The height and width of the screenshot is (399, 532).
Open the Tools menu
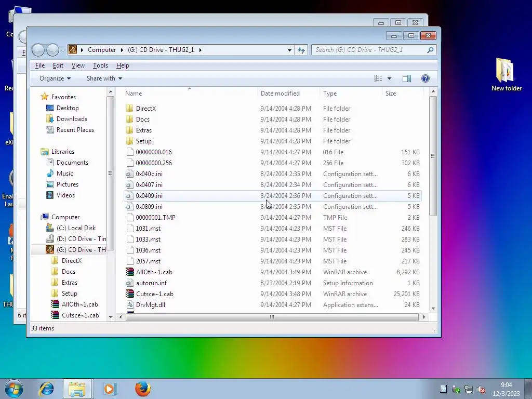click(100, 65)
